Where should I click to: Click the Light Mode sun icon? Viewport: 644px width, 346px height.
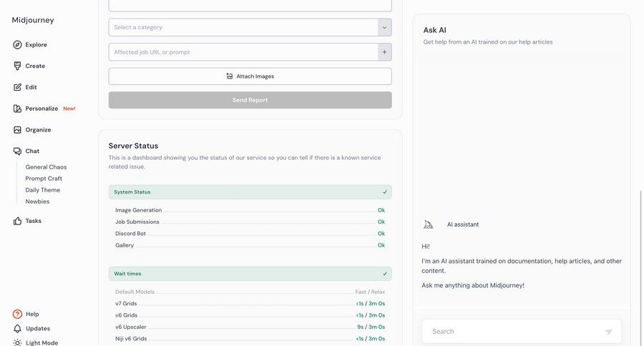pyautogui.click(x=17, y=342)
